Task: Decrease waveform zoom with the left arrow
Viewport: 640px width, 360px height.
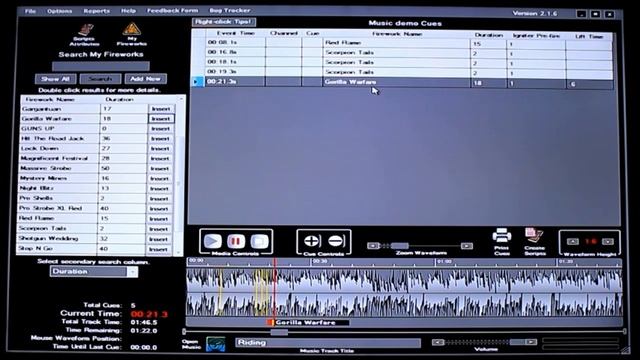Action: point(373,246)
